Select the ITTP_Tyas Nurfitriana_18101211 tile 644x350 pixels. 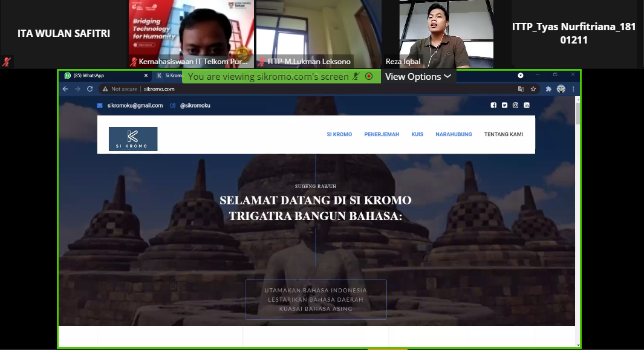pyautogui.click(x=574, y=34)
